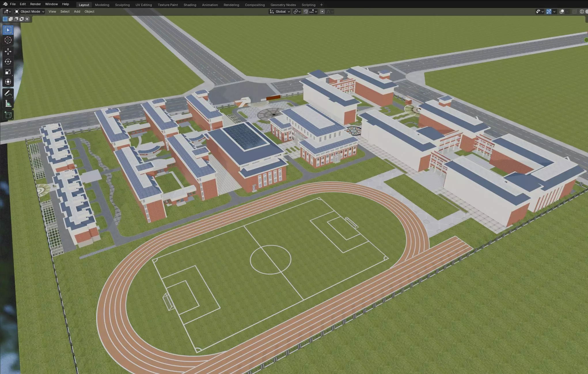Toggle proportional editing
Viewport: 588px width, 374px height.
pos(322,12)
